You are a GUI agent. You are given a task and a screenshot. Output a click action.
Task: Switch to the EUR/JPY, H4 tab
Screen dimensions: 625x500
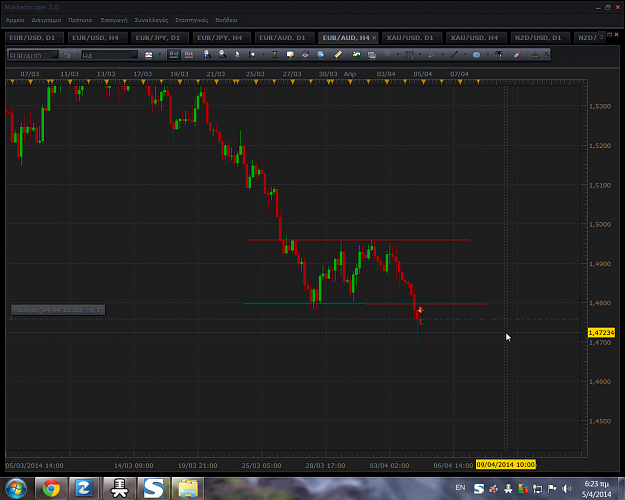[220, 38]
